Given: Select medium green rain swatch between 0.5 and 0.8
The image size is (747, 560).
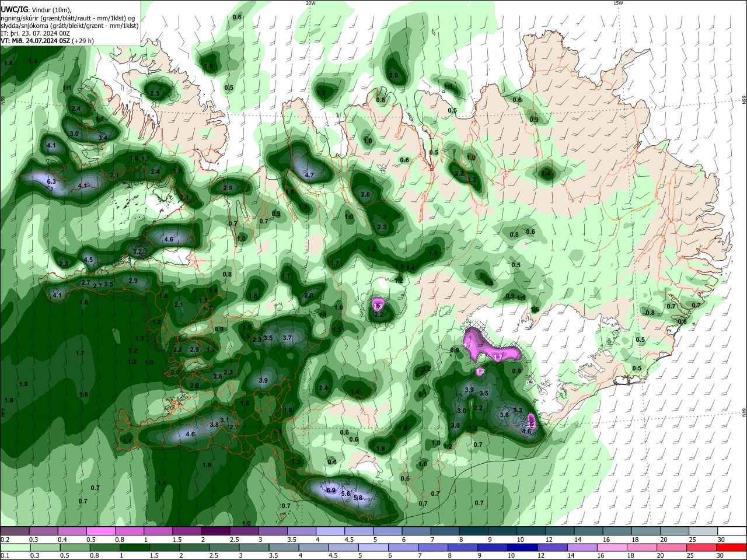Looking at the screenshot, I should [75, 548].
